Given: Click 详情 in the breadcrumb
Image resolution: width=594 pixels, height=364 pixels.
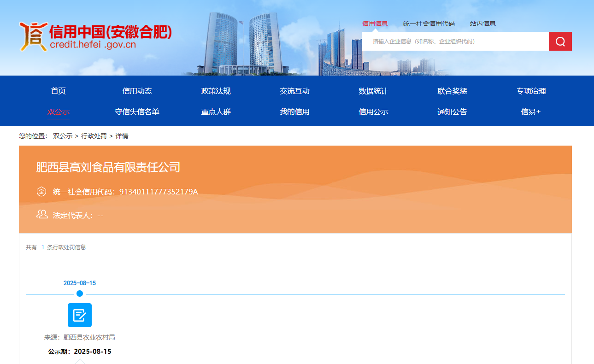Looking at the screenshot, I should [x=122, y=136].
